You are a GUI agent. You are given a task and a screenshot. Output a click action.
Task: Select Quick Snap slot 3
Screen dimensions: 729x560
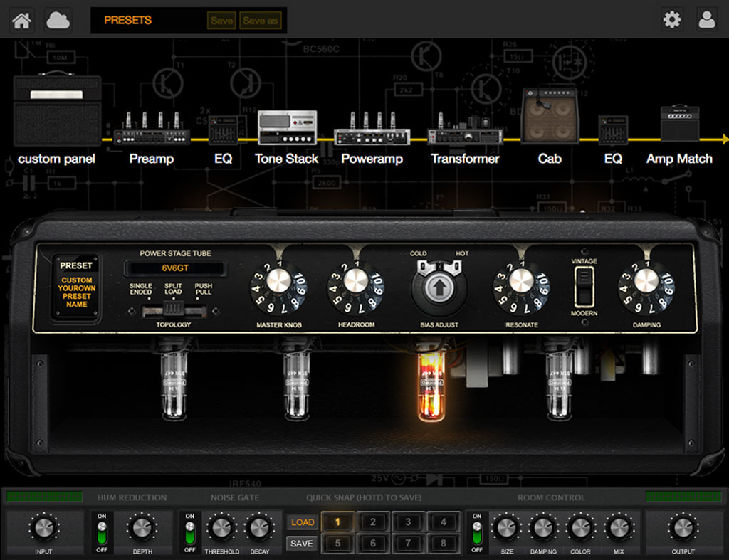pos(408,522)
